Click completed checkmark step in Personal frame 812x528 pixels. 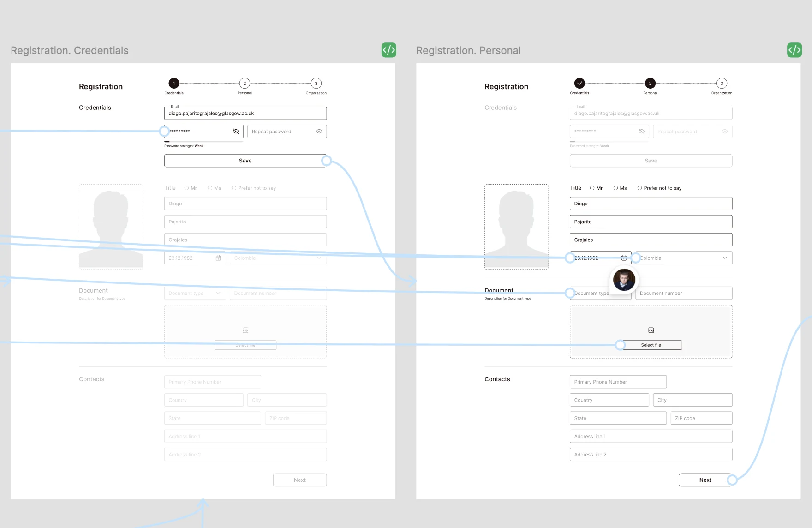pyautogui.click(x=579, y=84)
